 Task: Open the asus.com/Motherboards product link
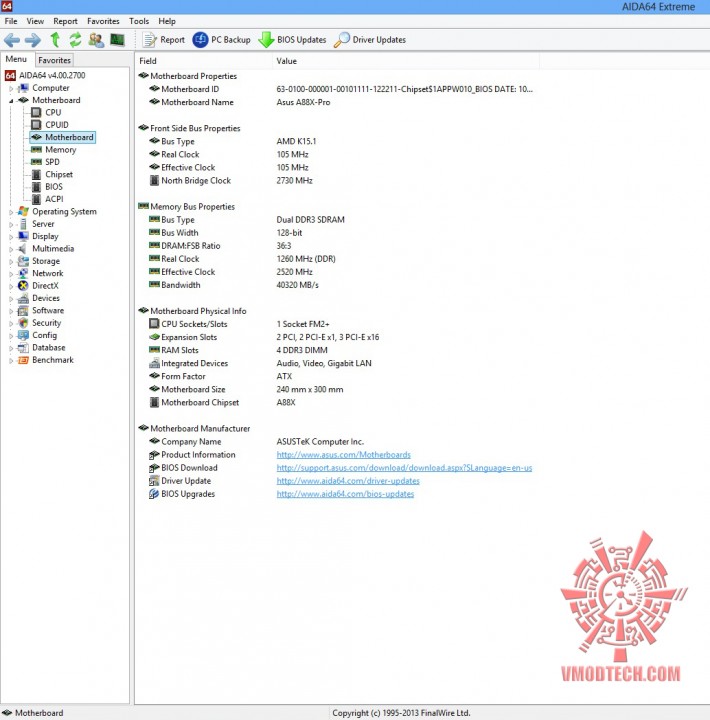[x=344, y=455]
